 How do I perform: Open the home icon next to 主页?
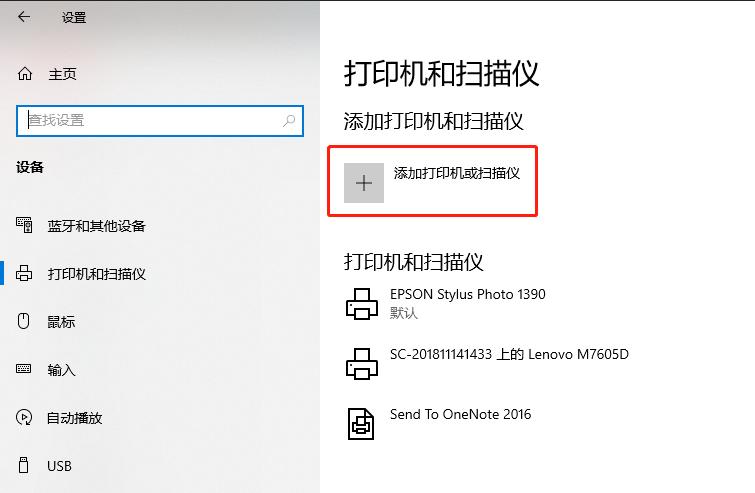pos(25,74)
